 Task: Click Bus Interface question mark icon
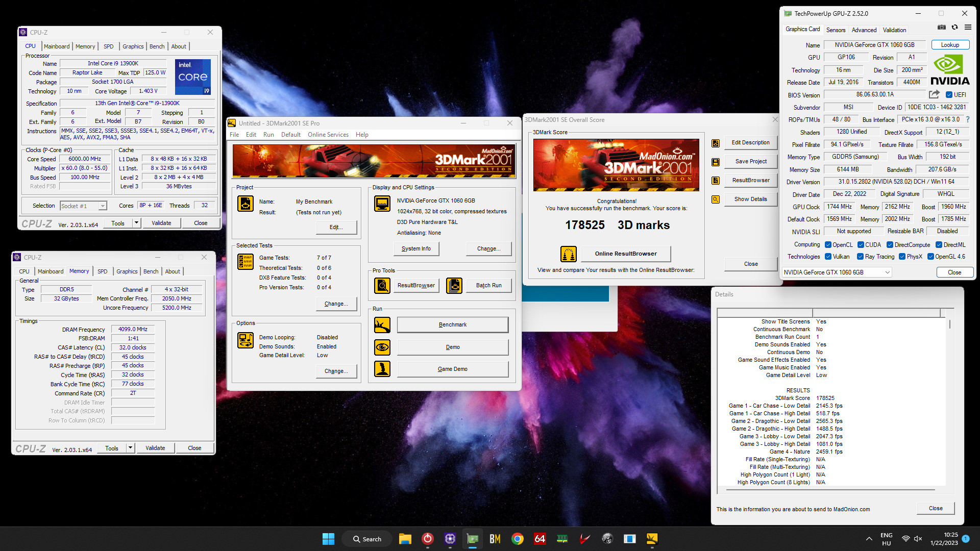[967, 119]
